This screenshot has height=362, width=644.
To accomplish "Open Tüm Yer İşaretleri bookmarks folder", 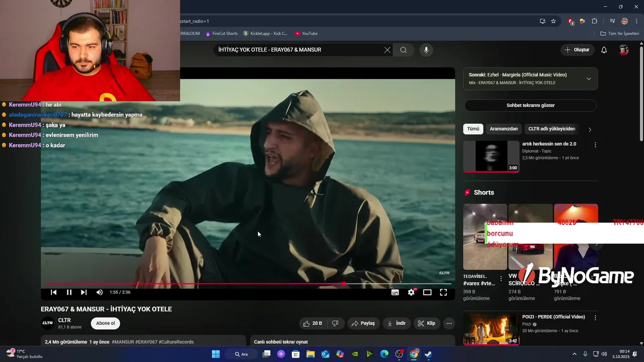I will 619,34.
